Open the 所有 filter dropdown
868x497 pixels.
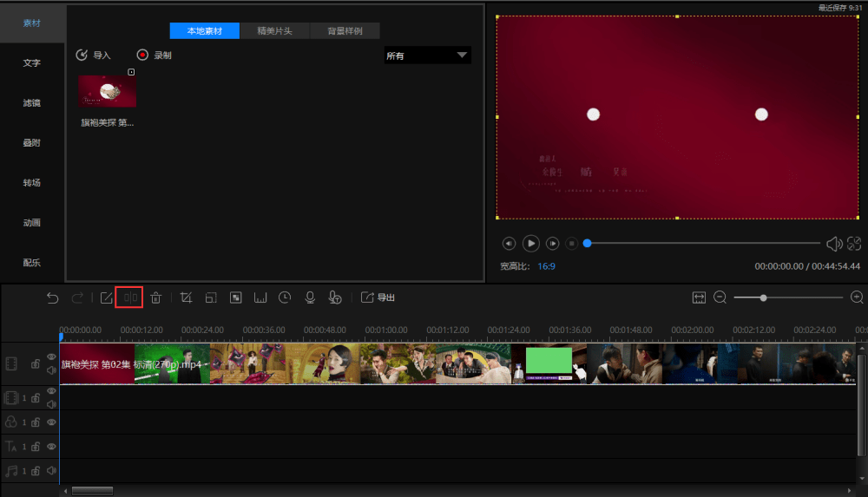(x=427, y=56)
